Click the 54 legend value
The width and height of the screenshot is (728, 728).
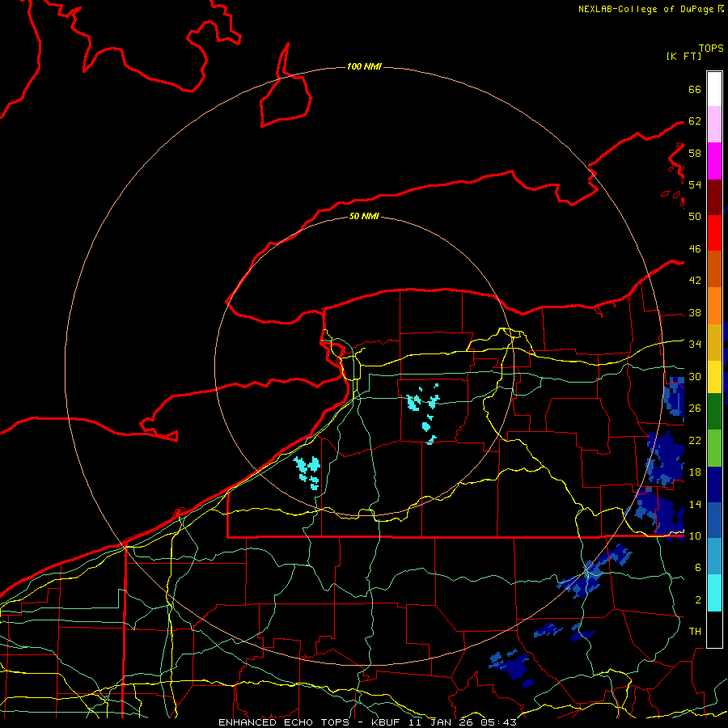pyautogui.click(x=695, y=184)
